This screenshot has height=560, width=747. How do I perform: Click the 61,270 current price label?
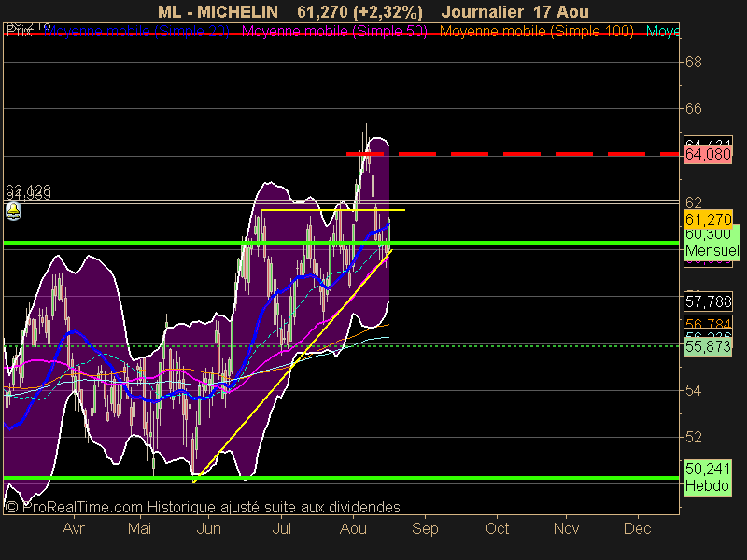tap(708, 219)
